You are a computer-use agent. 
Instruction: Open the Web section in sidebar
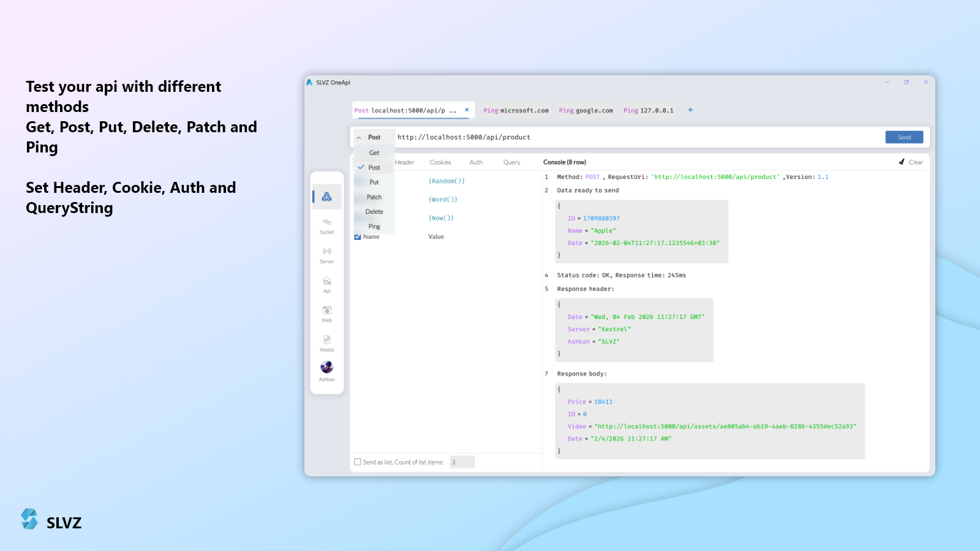click(x=327, y=313)
